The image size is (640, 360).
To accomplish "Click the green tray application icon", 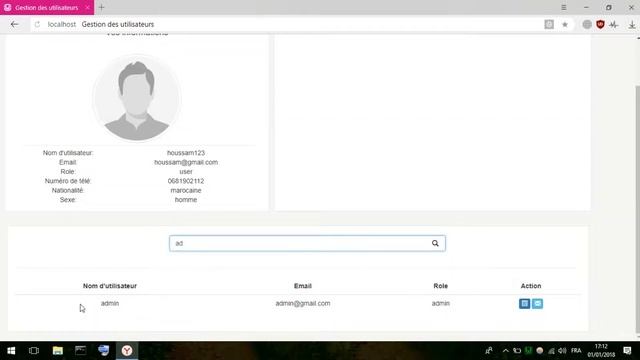I will (529, 350).
